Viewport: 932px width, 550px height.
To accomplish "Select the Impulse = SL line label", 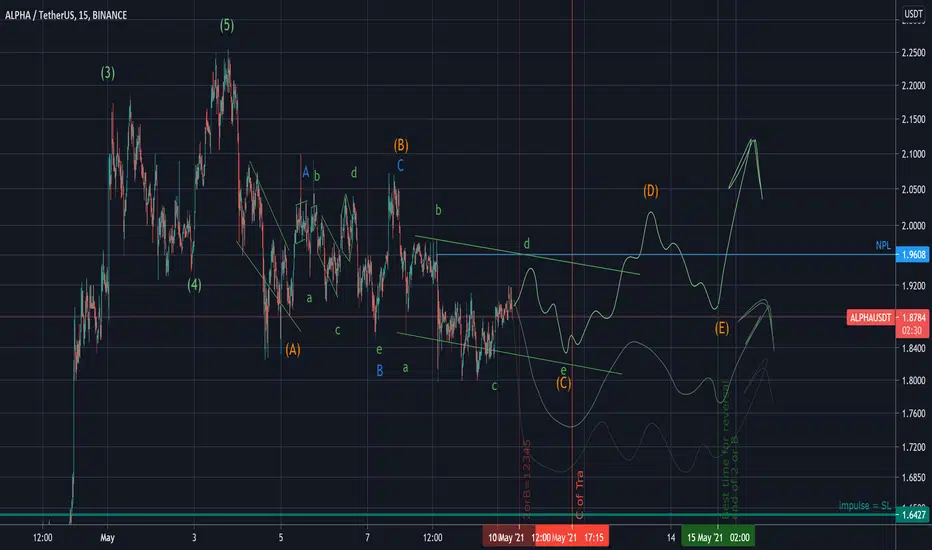I will [864, 505].
